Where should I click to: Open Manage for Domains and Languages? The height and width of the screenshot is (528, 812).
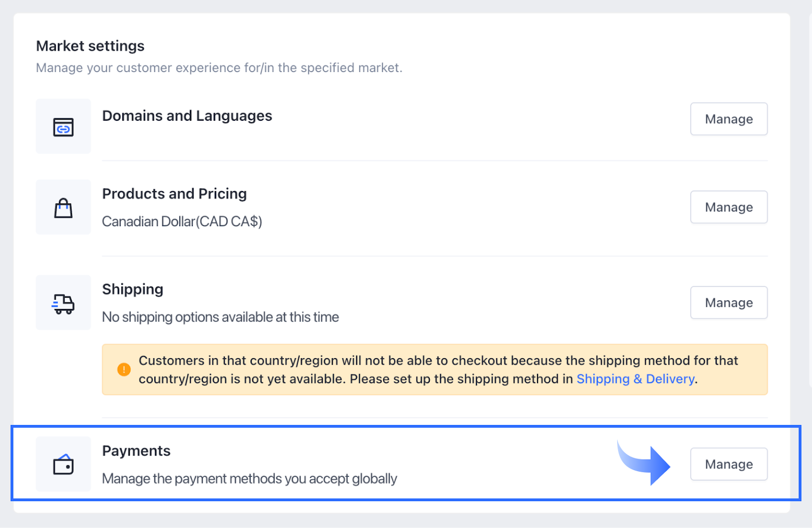(729, 119)
